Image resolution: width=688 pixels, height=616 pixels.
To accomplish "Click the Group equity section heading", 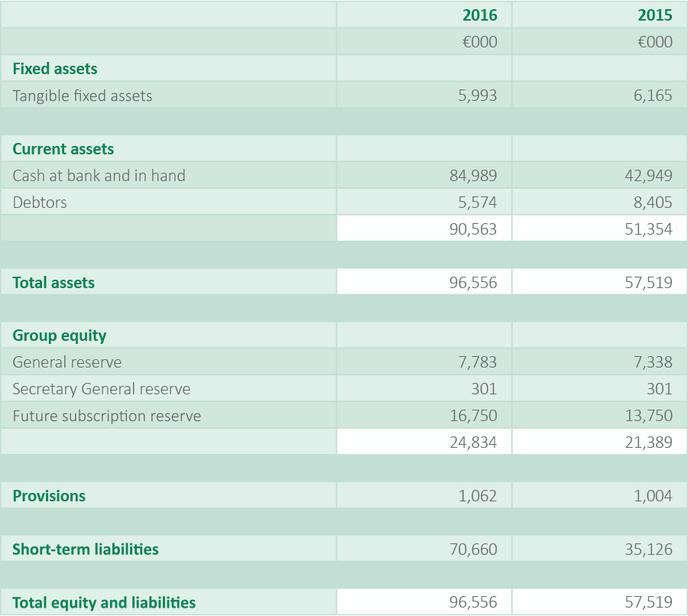I will (60, 336).
